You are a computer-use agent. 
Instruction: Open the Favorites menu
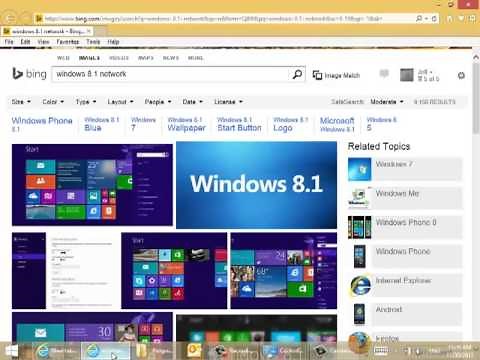tap(68, 42)
